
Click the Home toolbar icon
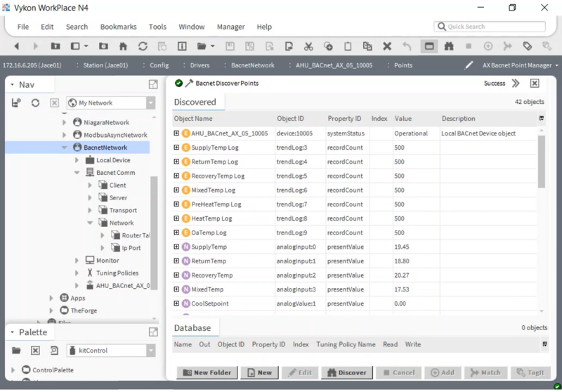click(123, 46)
